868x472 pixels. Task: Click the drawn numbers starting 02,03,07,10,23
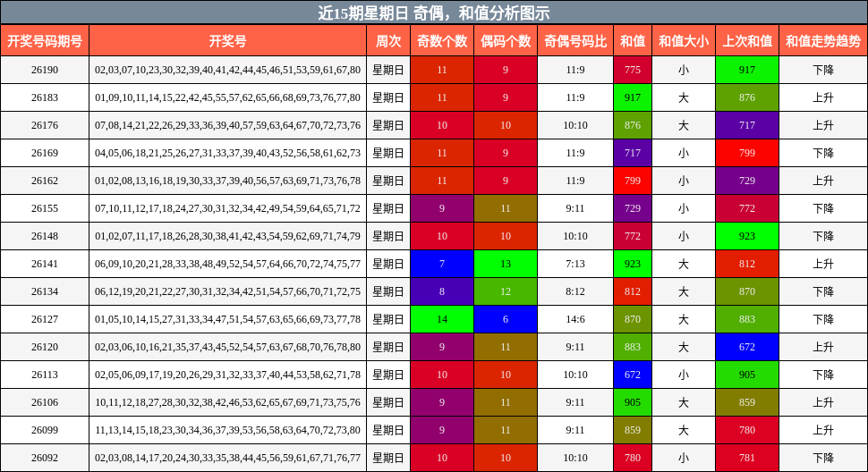click(x=227, y=71)
